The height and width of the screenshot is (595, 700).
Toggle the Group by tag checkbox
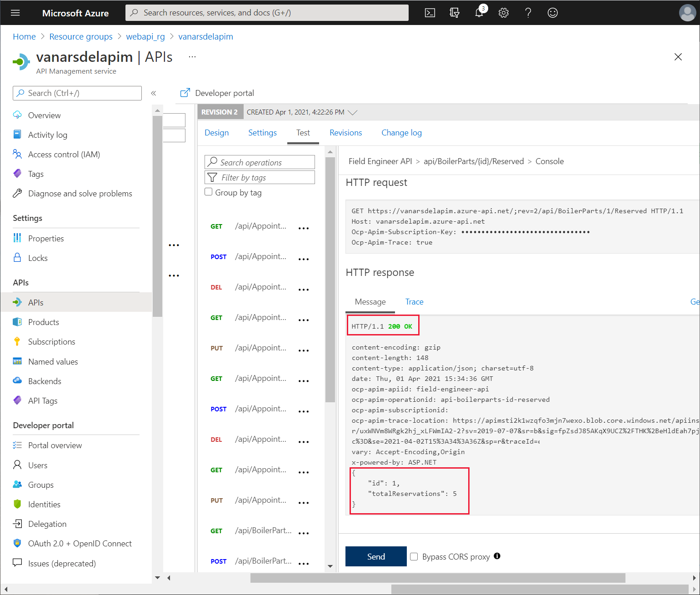pos(209,192)
